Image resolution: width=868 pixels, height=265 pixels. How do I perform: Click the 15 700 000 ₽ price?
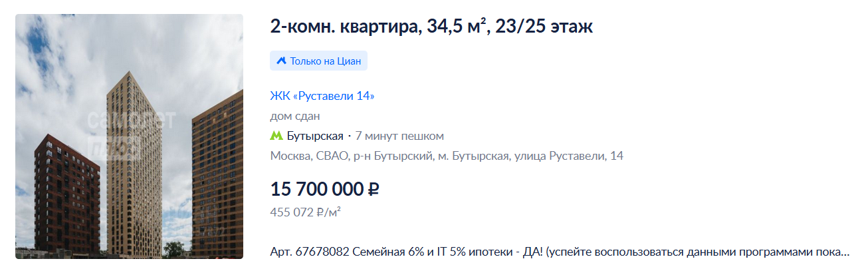click(x=324, y=189)
